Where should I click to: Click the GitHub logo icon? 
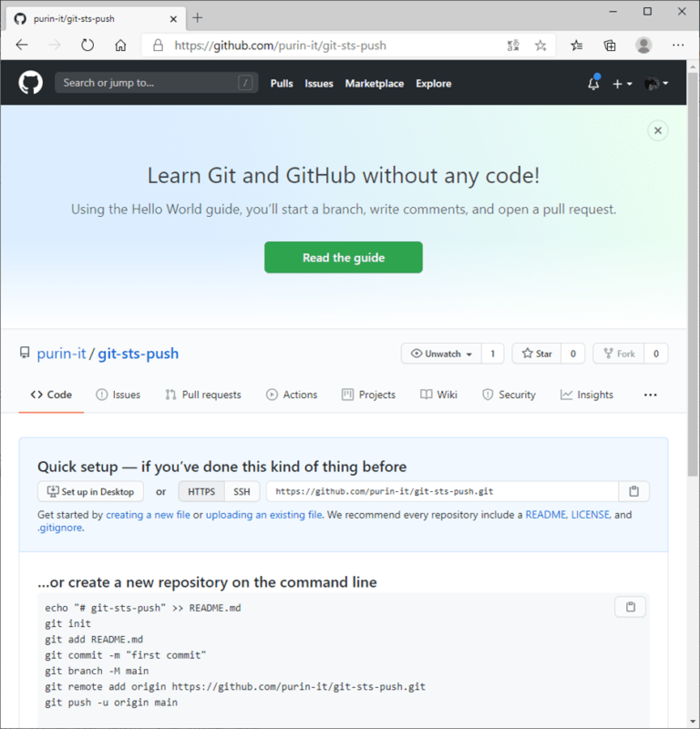click(30, 83)
